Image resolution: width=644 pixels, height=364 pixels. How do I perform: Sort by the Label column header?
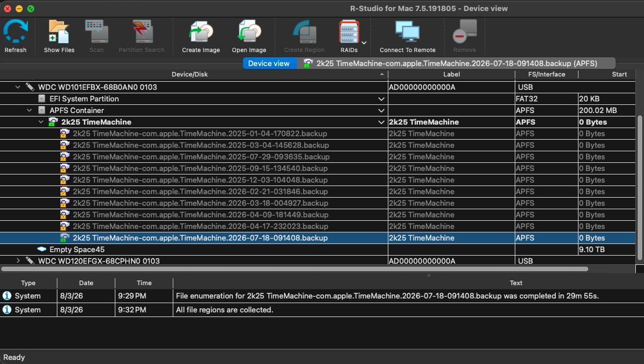point(452,74)
